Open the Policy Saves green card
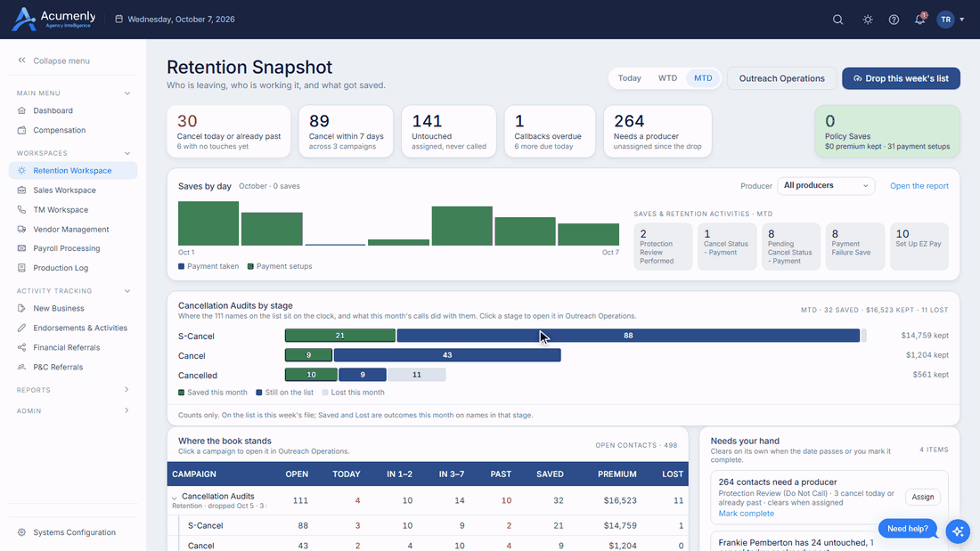Screen dimensions: 980x551 [886, 131]
